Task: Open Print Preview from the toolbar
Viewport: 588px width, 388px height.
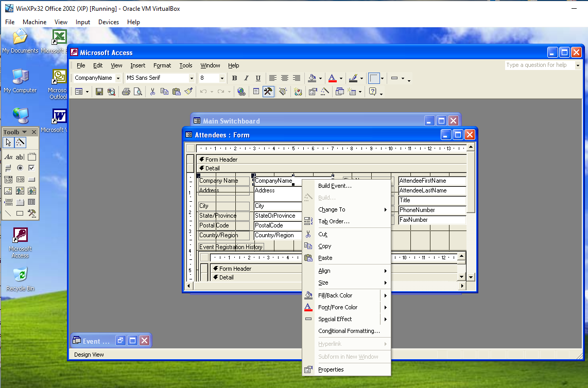Action: pyautogui.click(x=138, y=92)
